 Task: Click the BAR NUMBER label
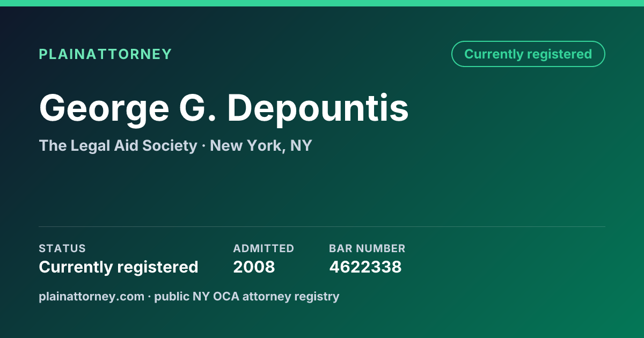point(367,248)
